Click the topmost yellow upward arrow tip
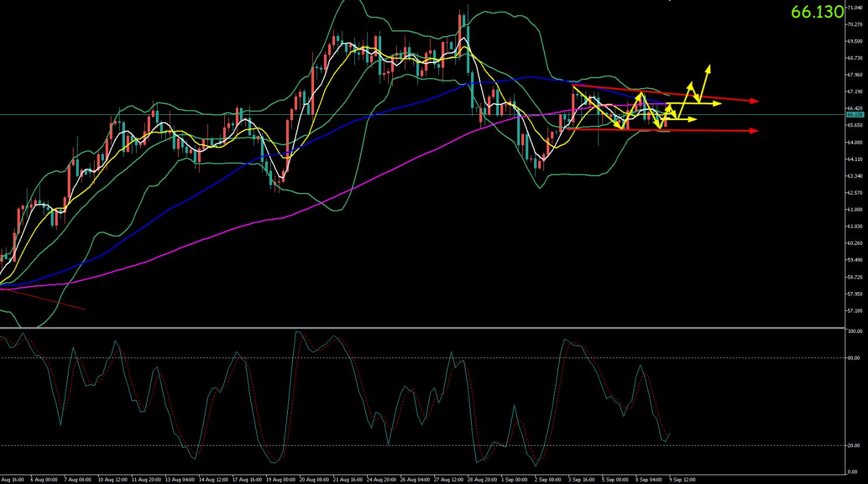This screenshot has height=484, width=868. [x=709, y=68]
